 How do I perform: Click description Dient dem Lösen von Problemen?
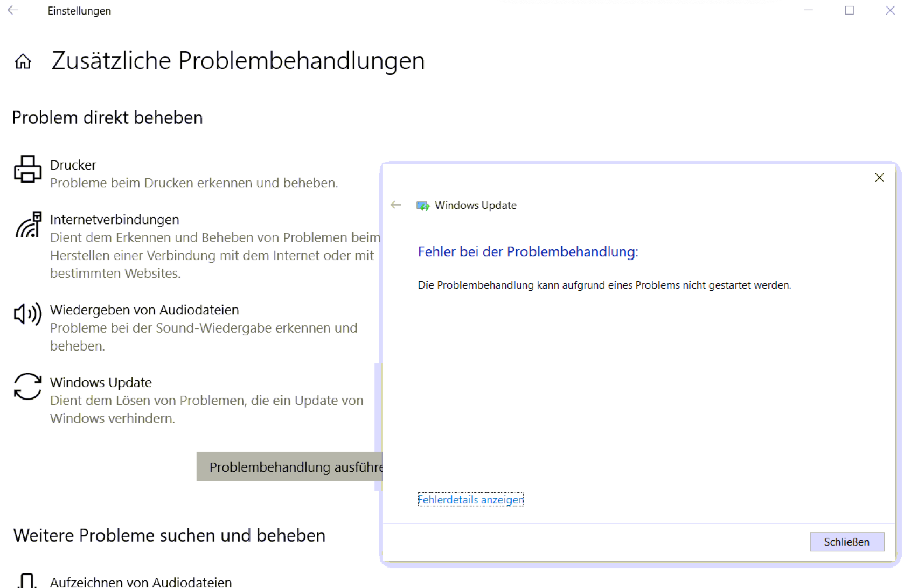[x=207, y=409]
